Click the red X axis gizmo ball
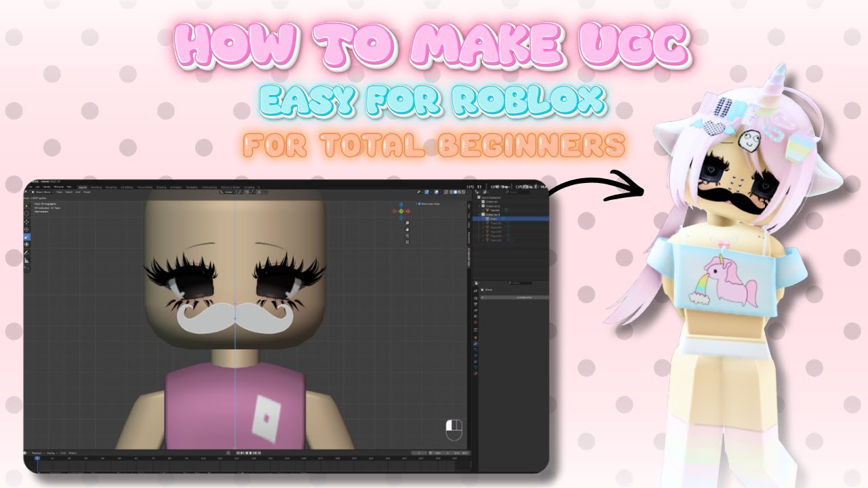The image size is (868, 488). (408, 211)
